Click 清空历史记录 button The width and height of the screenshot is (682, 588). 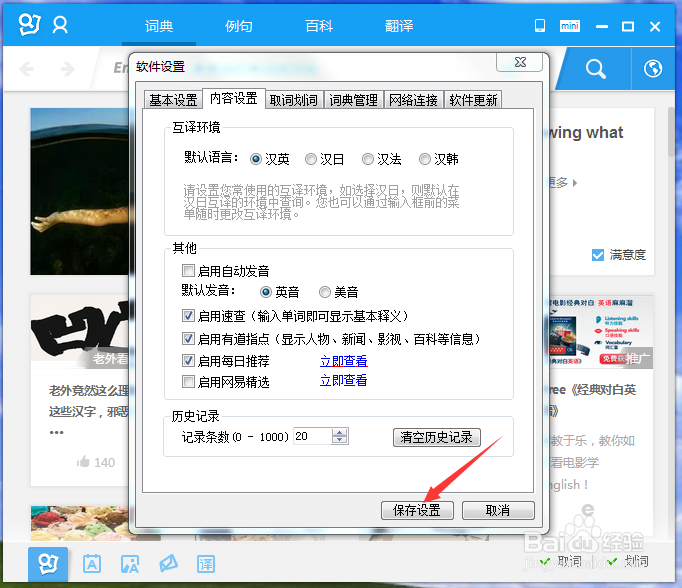coord(437,437)
